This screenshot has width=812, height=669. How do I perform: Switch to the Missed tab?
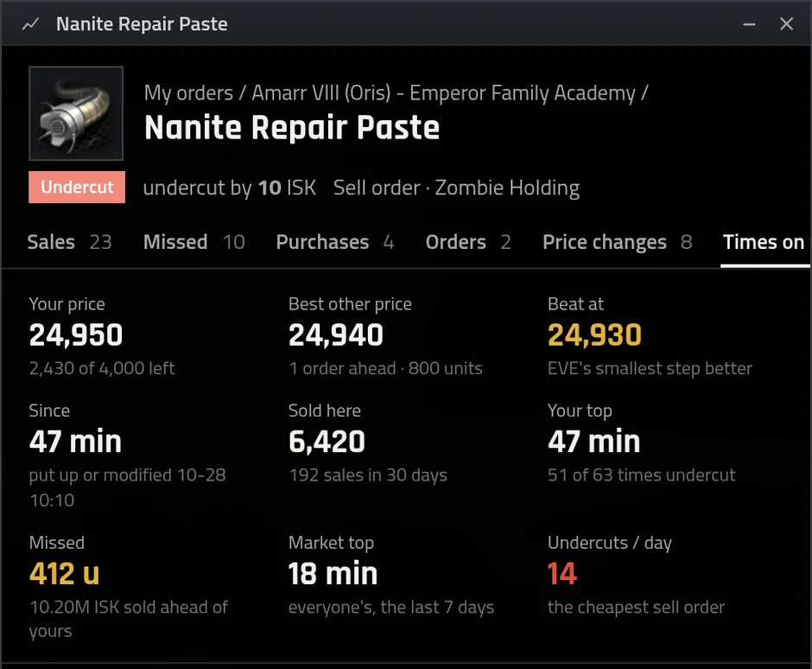(194, 242)
